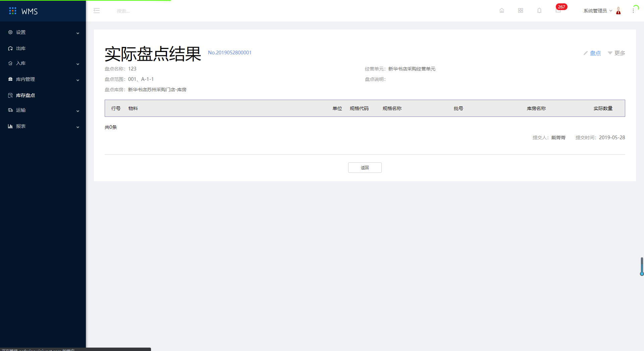Image resolution: width=644 pixels, height=351 pixels.
Task: Open the home icon in top bar
Action: [x=502, y=10]
